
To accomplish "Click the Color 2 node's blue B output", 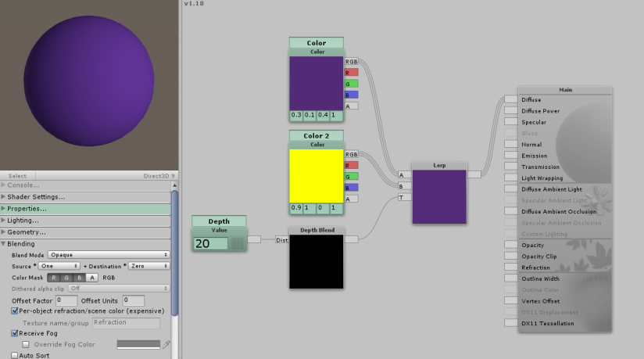I will click(x=351, y=188).
